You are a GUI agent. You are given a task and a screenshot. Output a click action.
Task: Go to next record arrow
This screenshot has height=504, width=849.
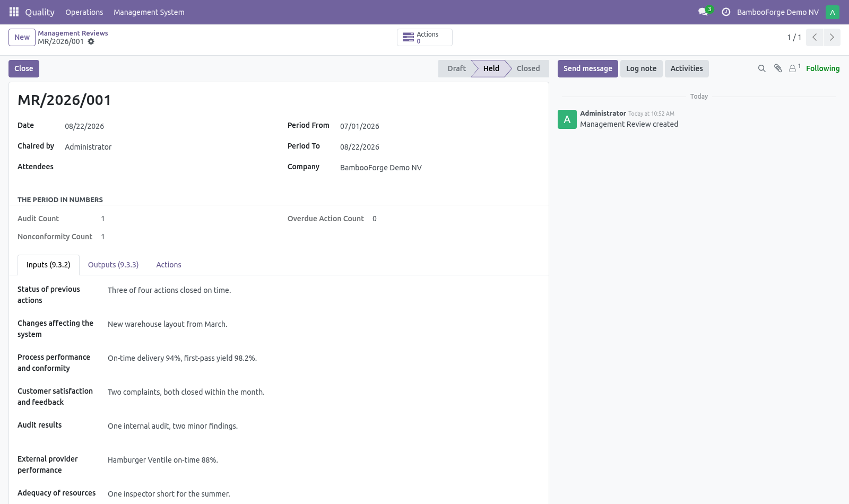click(x=832, y=37)
